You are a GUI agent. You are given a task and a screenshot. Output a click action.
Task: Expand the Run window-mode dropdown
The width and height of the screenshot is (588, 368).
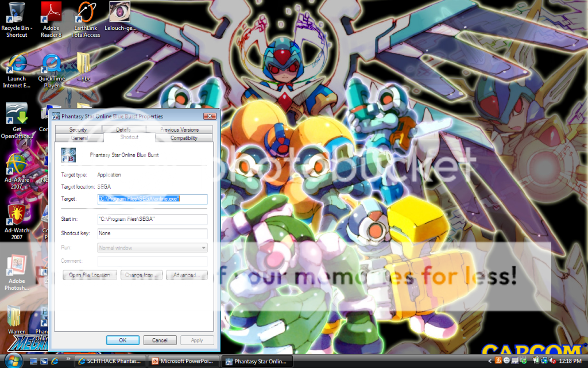click(x=203, y=248)
